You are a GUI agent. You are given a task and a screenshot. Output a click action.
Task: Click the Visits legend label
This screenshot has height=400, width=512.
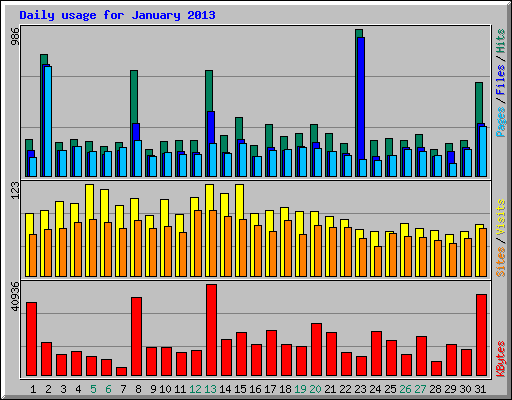pos(501,217)
